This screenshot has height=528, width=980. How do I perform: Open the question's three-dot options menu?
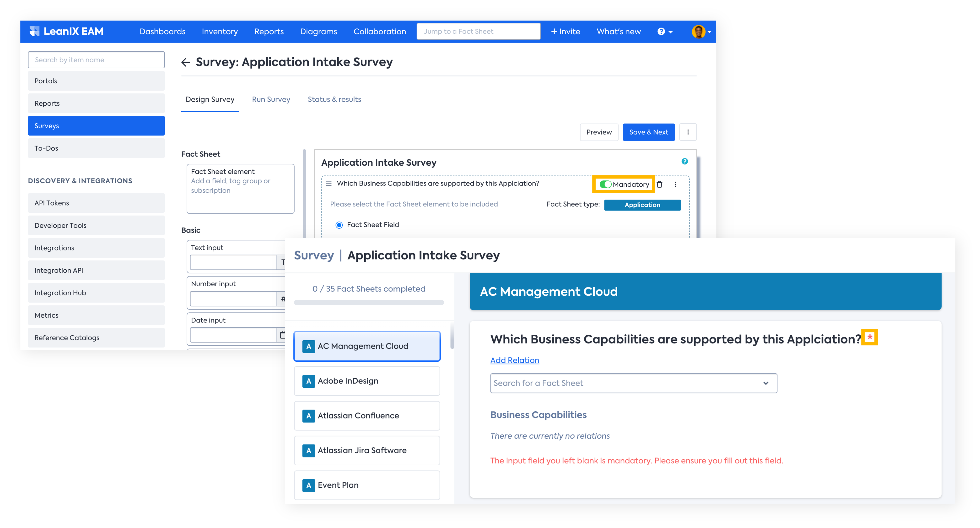(x=675, y=184)
